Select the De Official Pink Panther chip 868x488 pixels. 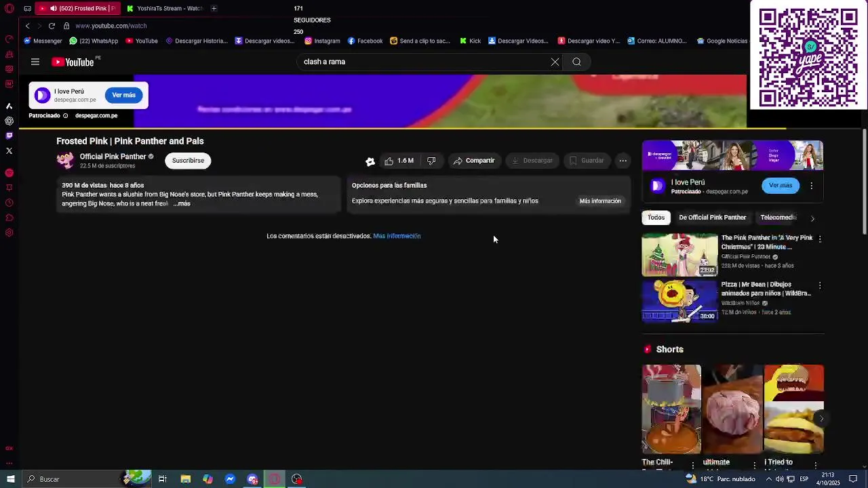click(x=712, y=218)
